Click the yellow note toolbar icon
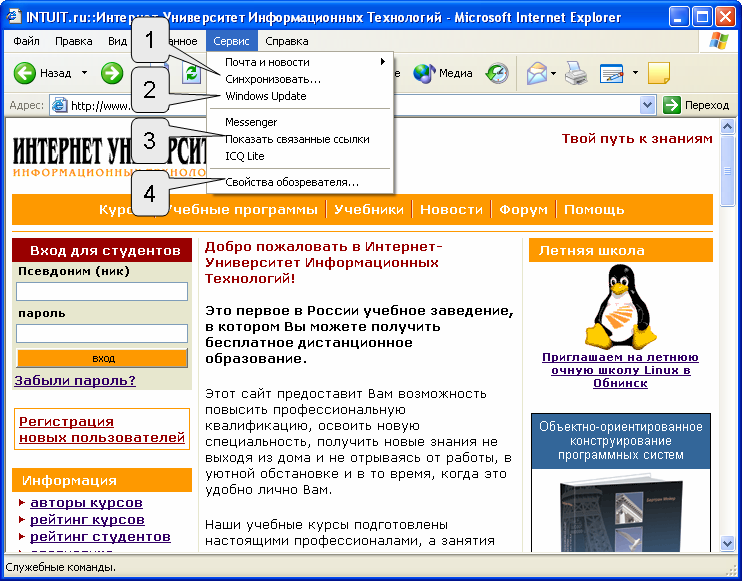This screenshot has width=742, height=581. click(659, 73)
